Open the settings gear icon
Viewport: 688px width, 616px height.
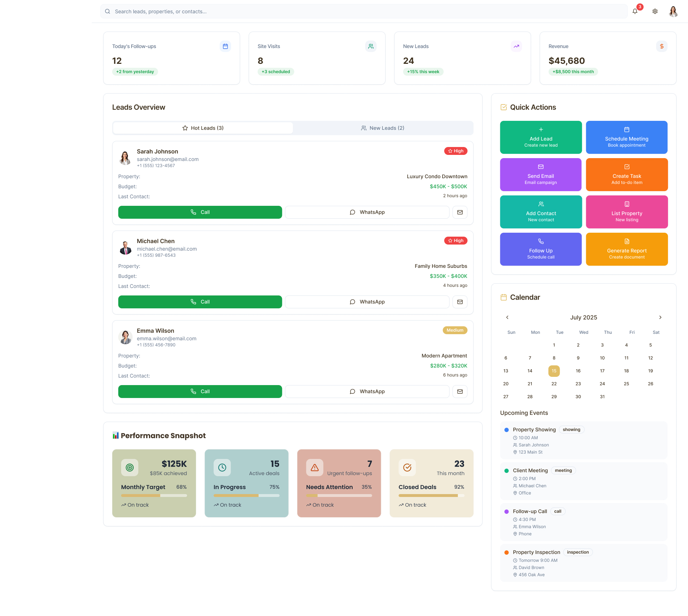click(x=655, y=11)
